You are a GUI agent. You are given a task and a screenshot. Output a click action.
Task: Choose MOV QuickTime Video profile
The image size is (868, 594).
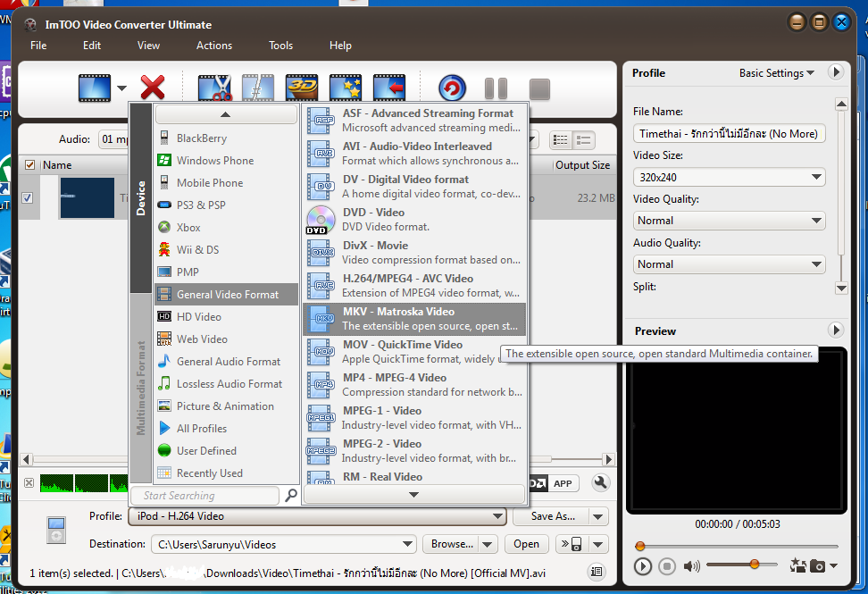point(414,352)
